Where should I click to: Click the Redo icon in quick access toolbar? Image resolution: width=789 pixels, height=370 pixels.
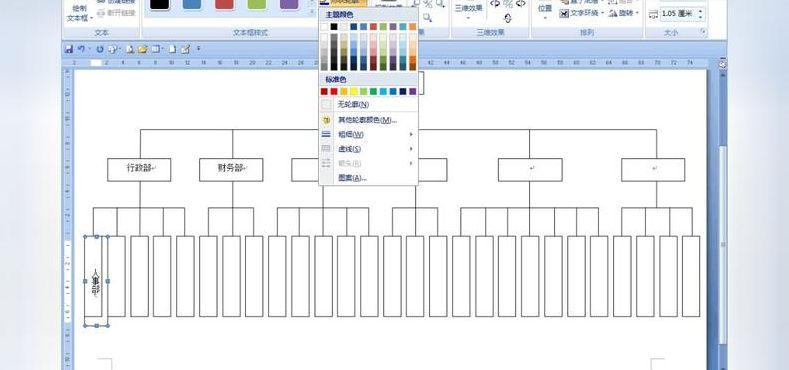click(x=100, y=49)
